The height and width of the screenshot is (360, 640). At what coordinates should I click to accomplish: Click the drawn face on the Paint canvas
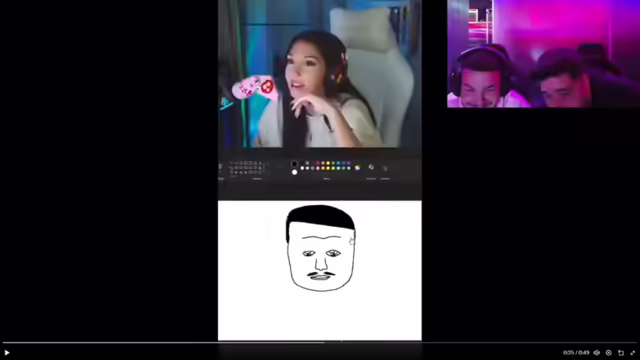(x=320, y=248)
